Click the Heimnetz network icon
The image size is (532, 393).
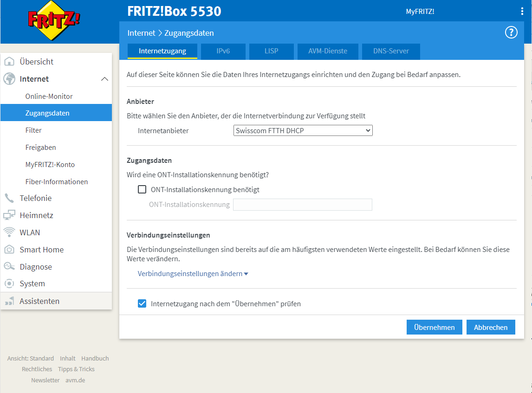pos(9,215)
